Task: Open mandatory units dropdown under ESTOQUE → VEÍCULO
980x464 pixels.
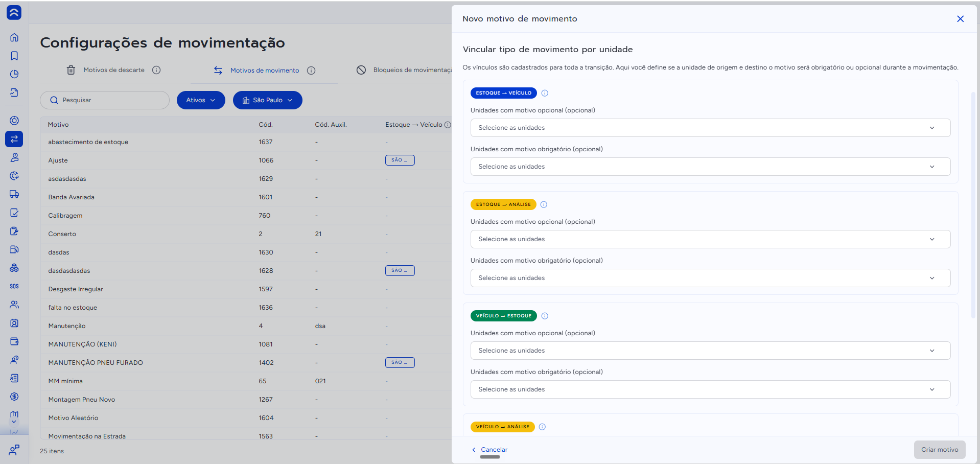Action: 710,167
